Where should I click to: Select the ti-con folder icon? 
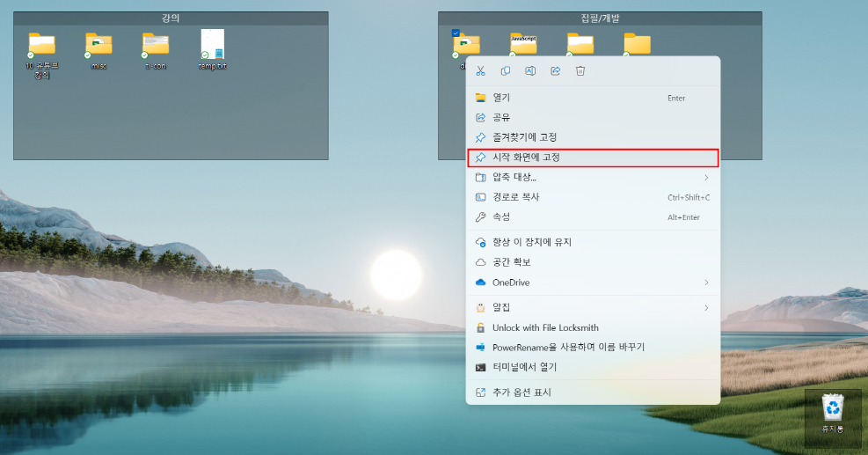coord(156,50)
